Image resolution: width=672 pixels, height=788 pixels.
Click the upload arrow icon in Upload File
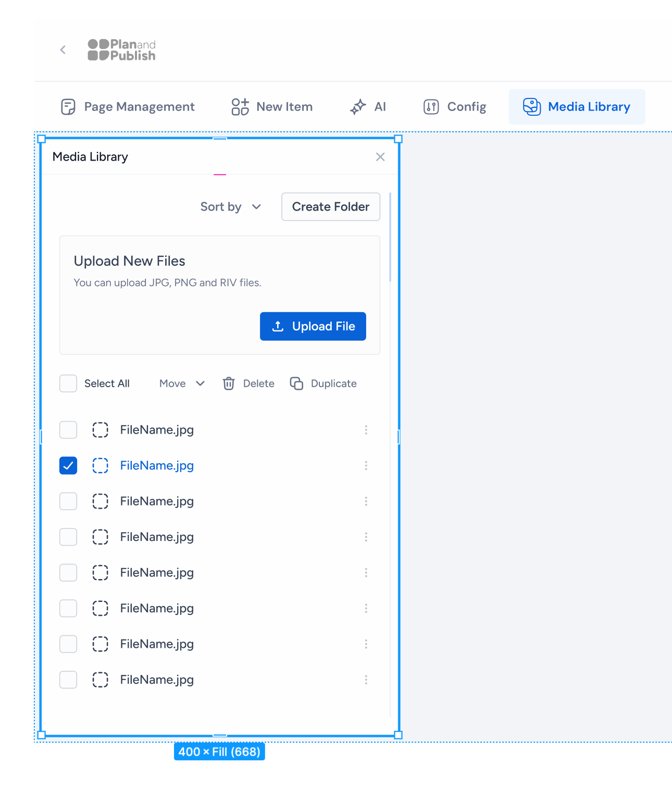(278, 326)
